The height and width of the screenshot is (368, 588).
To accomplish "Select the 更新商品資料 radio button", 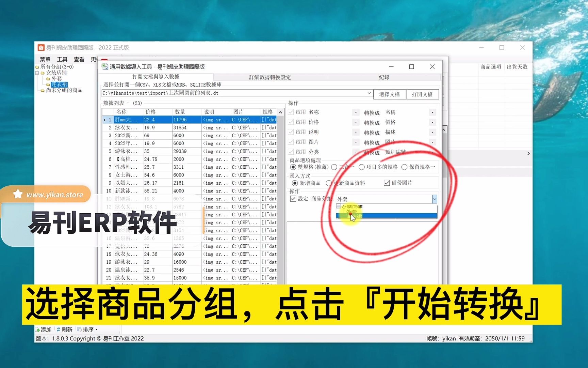I will click(328, 183).
